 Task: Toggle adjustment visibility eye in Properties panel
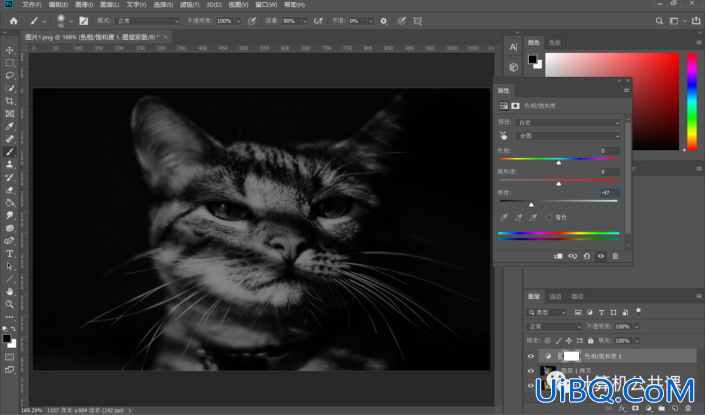click(601, 256)
